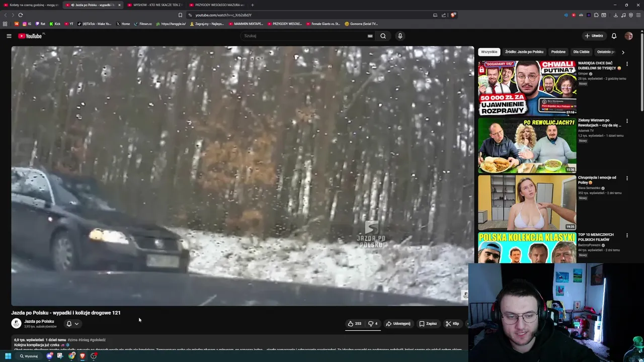Screen dimensions: 644x362
Task: Show more filter chips with right chevron
Action: (623, 52)
